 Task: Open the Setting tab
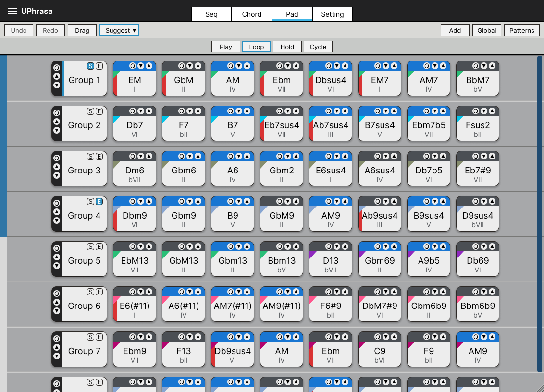coord(333,14)
